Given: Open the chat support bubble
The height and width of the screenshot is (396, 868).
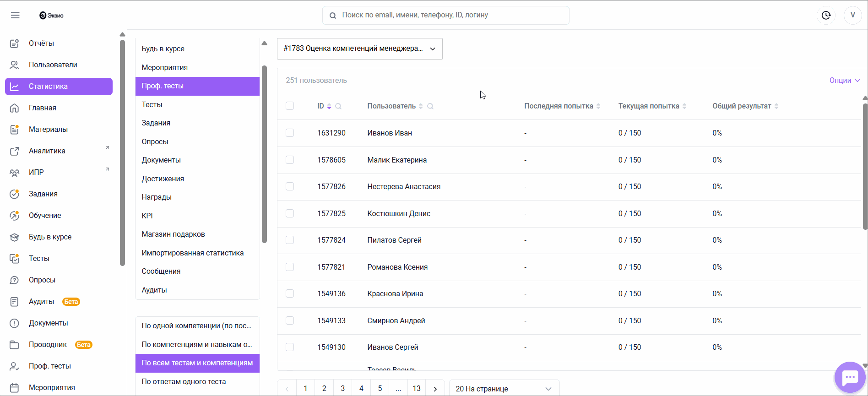Looking at the screenshot, I should click(x=850, y=377).
